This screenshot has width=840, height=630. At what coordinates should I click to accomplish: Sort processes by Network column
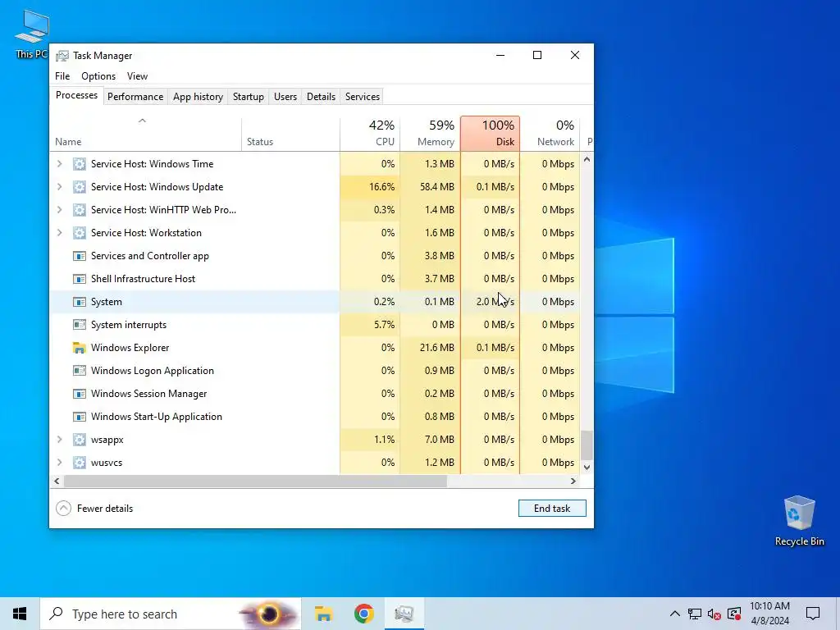[550, 134]
